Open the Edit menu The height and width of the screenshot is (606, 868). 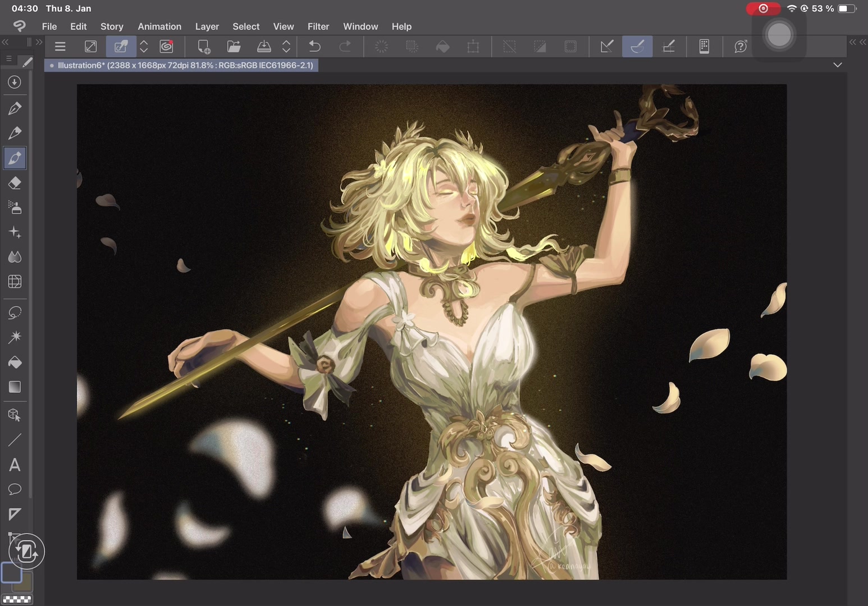click(79, 26)
